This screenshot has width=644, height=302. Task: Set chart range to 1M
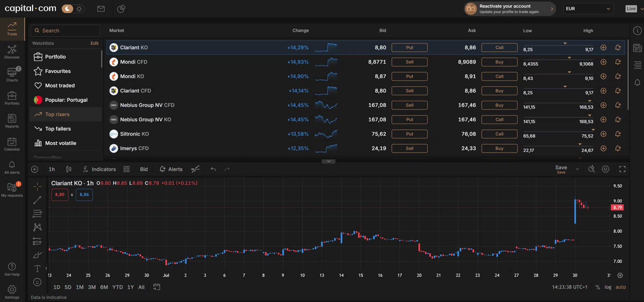(x=80, y=287)
